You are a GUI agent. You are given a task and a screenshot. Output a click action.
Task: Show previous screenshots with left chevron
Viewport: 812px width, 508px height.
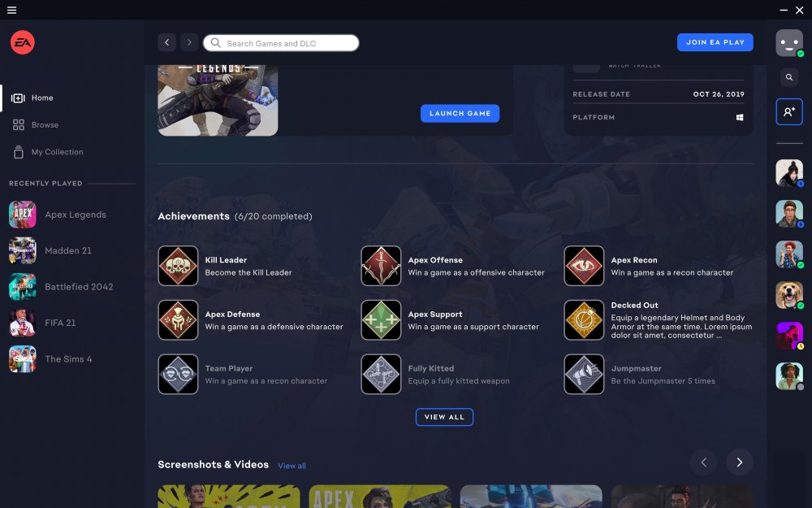703,462
